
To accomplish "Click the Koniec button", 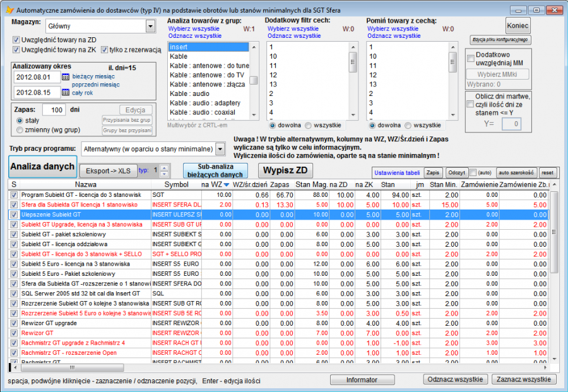I will pyautogui.click(x=518, y=26).
